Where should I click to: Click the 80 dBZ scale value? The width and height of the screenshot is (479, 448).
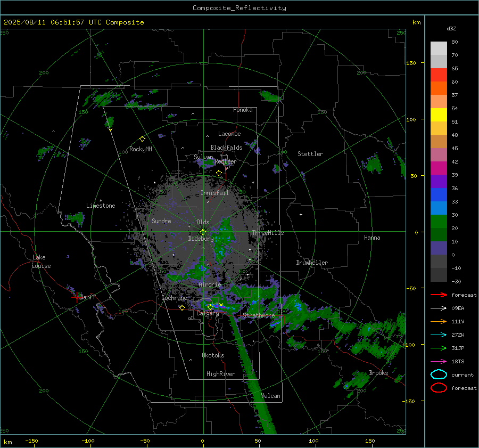coord(455,42)
